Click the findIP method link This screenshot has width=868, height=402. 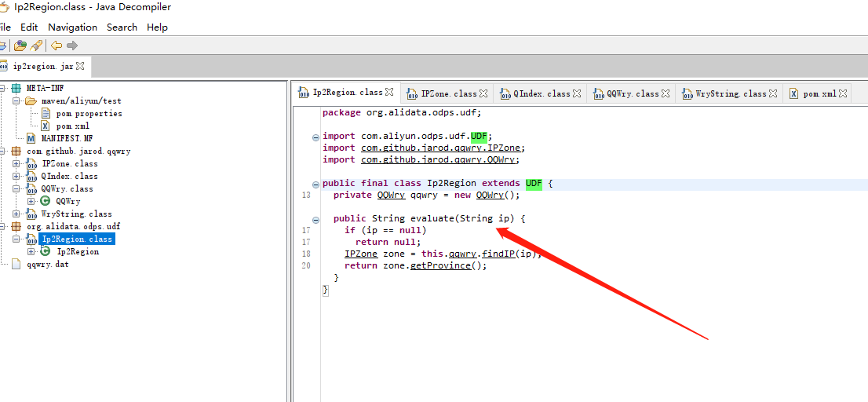click(498, 254)
